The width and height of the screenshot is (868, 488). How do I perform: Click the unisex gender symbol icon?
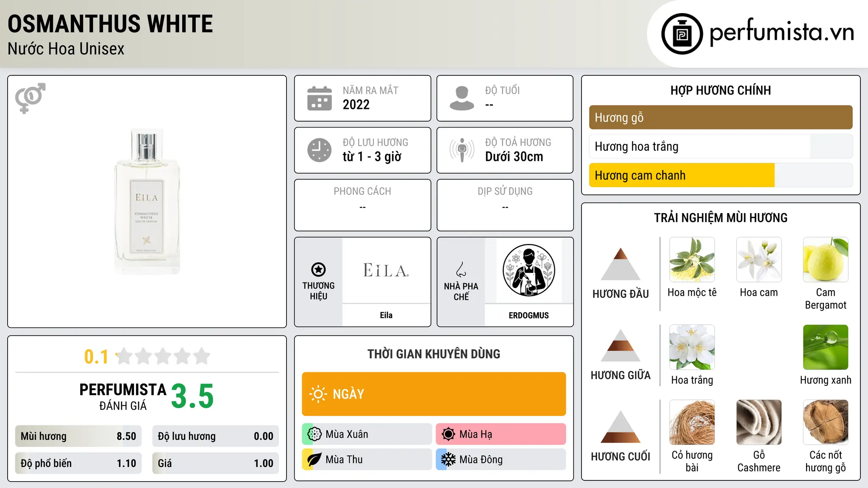click(30, 98)
